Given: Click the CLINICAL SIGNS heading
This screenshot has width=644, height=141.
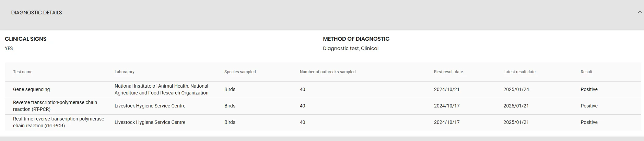Looking at the screenshot, I should tap(26, 39).
